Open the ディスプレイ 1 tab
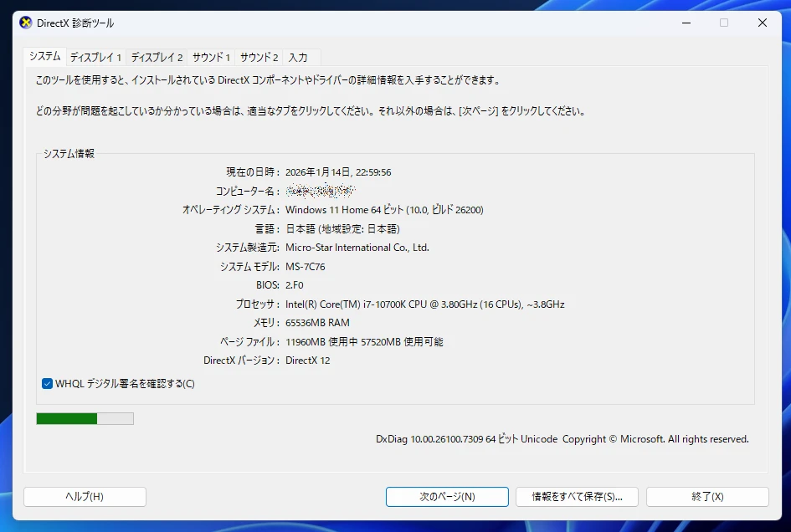This screenshot has height=532, width=791. click(95, 58)
